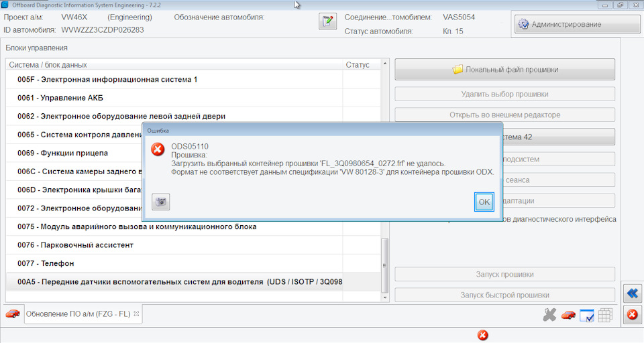Click the red error icon in status bar
The width and height of the screenshot is (644, 343).
[x=483, y=335]
